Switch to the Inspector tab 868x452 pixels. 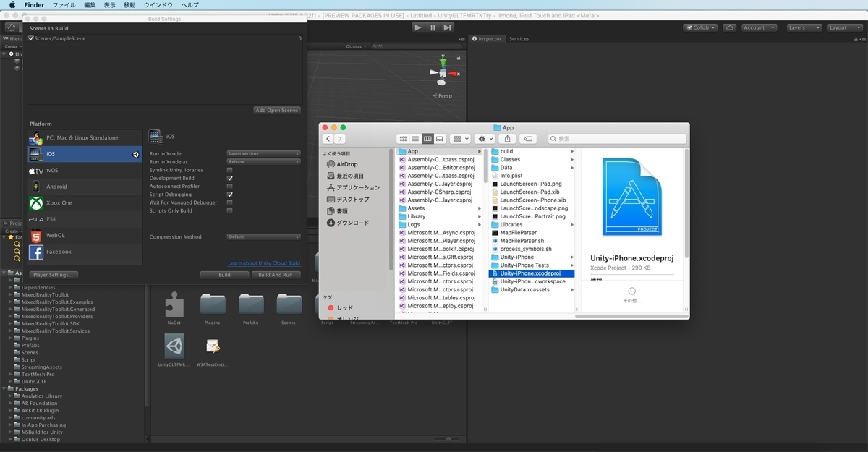pyautogui.click(x=488, y=38)
